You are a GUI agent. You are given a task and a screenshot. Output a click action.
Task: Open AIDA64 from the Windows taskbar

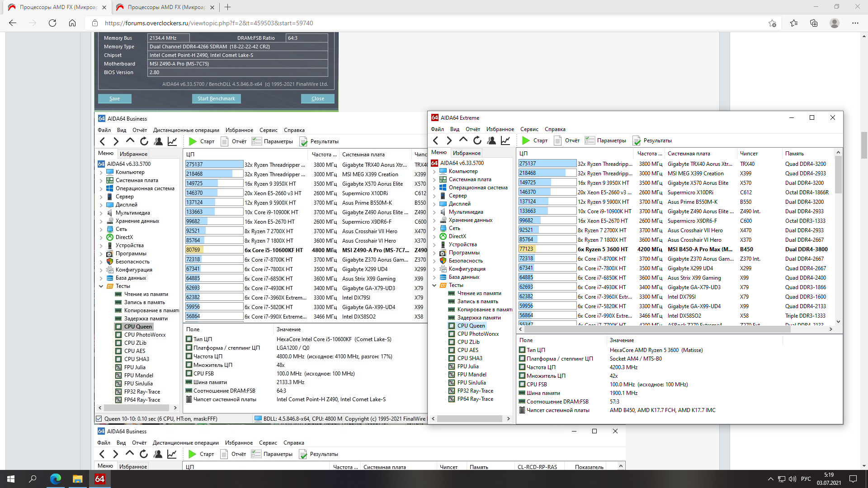[100, 479]
